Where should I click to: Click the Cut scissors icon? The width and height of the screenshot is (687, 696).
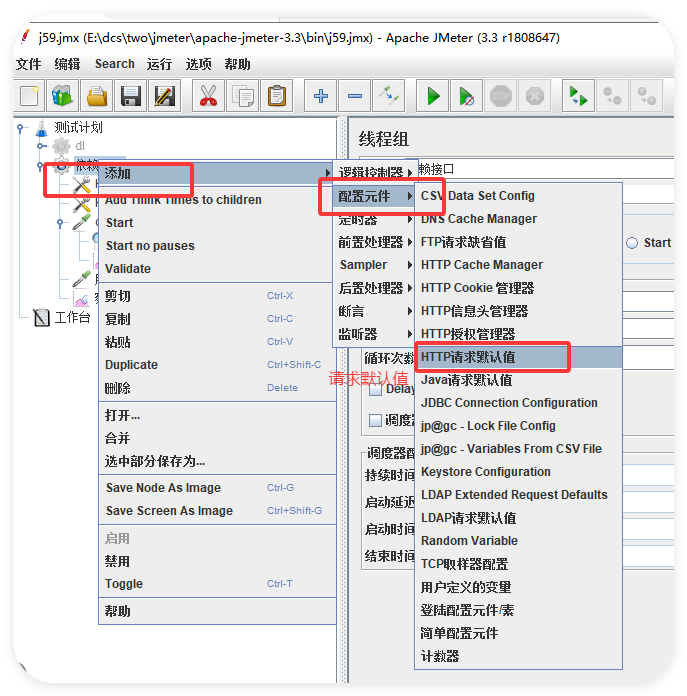tap(208, 95)
